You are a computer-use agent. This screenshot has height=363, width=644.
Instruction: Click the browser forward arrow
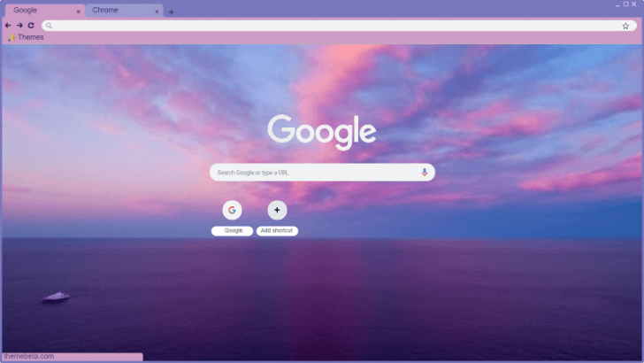coord(19,26)
